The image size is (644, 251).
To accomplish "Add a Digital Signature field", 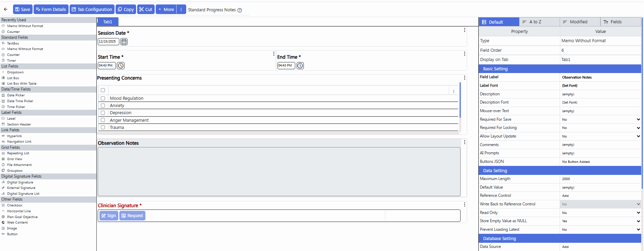I will [20, 182].
